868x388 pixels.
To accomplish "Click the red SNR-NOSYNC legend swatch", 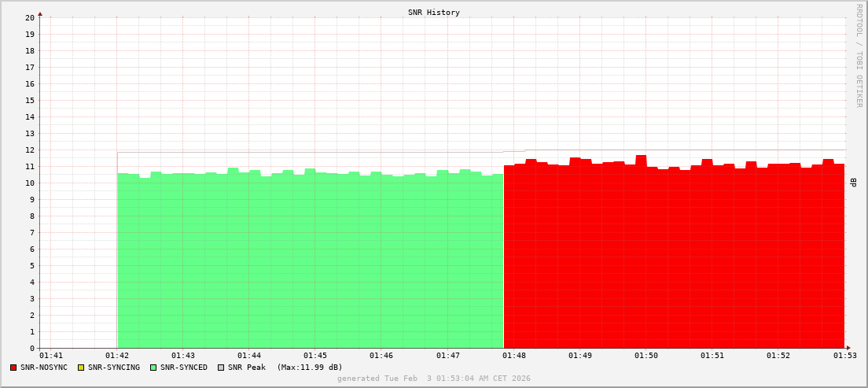I will click(x=13, y=368).
